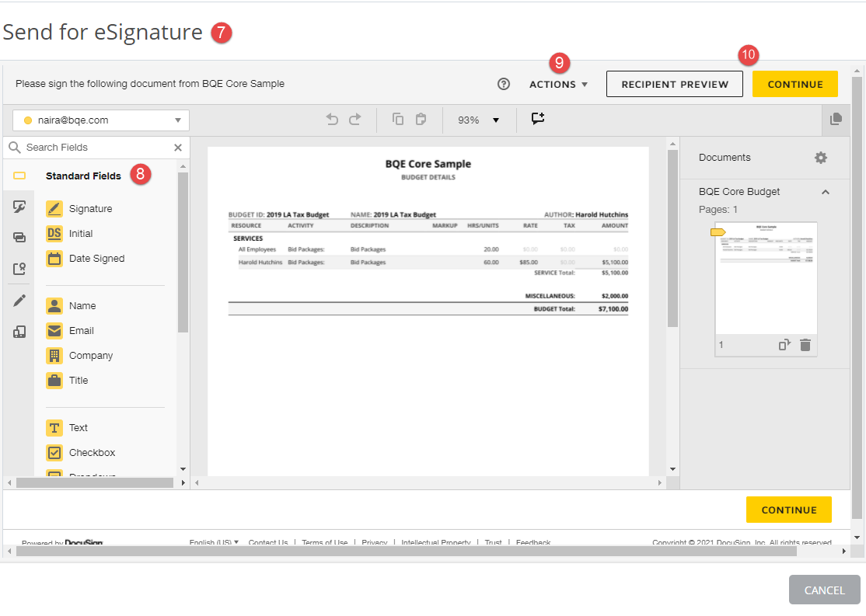Click the Search Fields input

click(96, 148)
